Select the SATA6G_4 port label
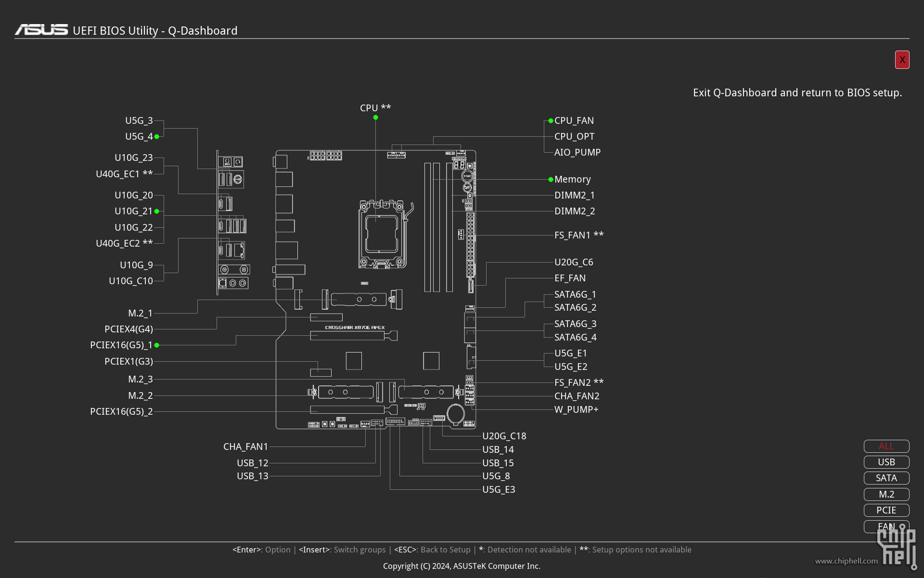This screenshot has height=578, width=924. 575,337
